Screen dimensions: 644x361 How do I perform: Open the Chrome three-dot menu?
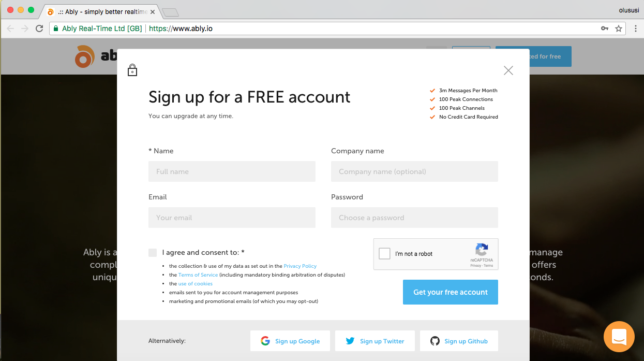click(636, 28)
